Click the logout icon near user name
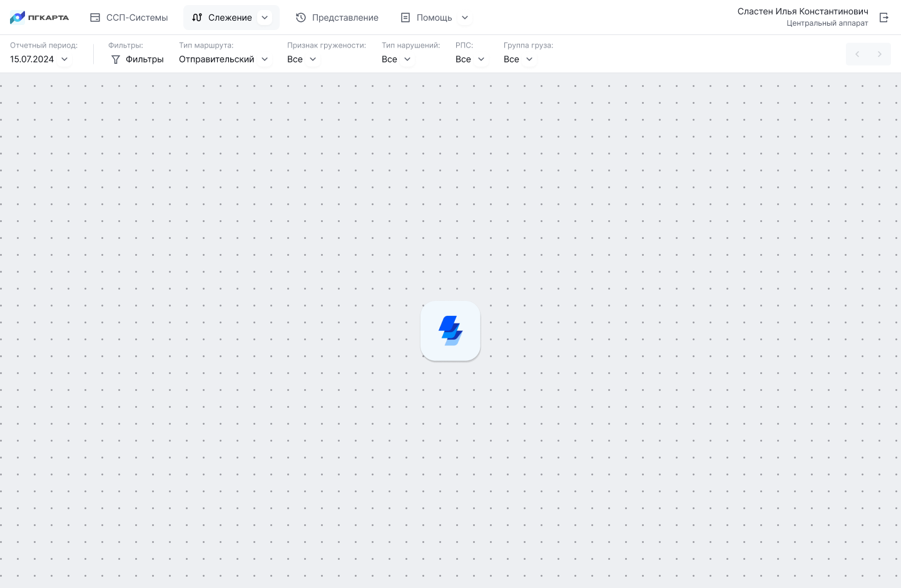The height and width of the screenshot is (588, 901). tap(884, 18)
